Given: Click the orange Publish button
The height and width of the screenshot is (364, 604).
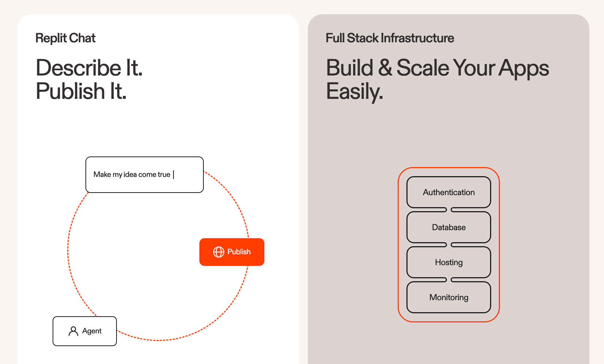Looking at the screenshot, I should [232, 252].
